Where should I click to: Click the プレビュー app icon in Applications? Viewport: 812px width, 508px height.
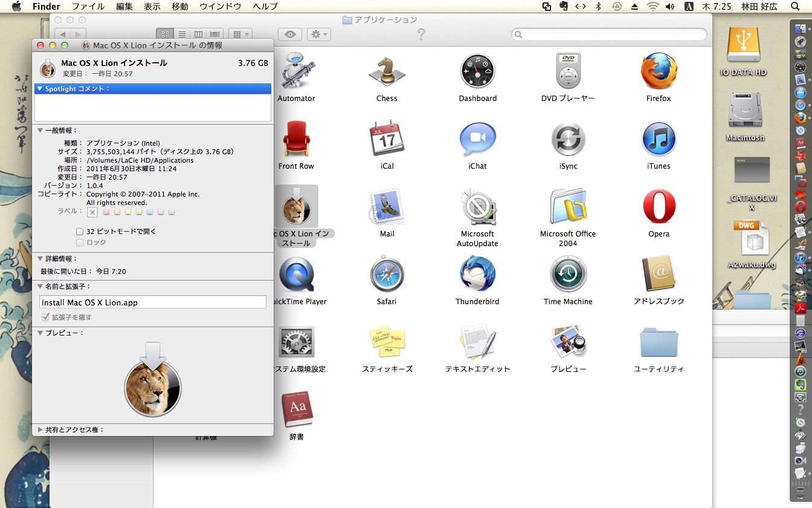[568, 342]
